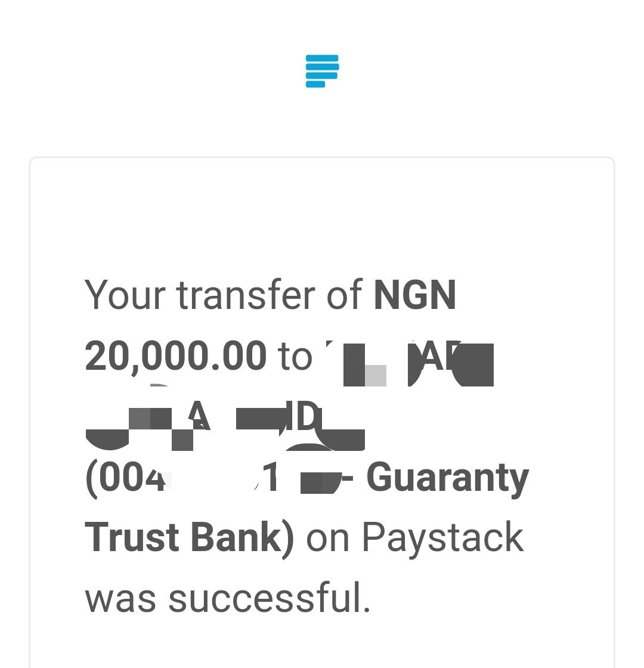Click the top bar of the Paystack logo
The image size is (644, 668).
click(x=322, y=58)
